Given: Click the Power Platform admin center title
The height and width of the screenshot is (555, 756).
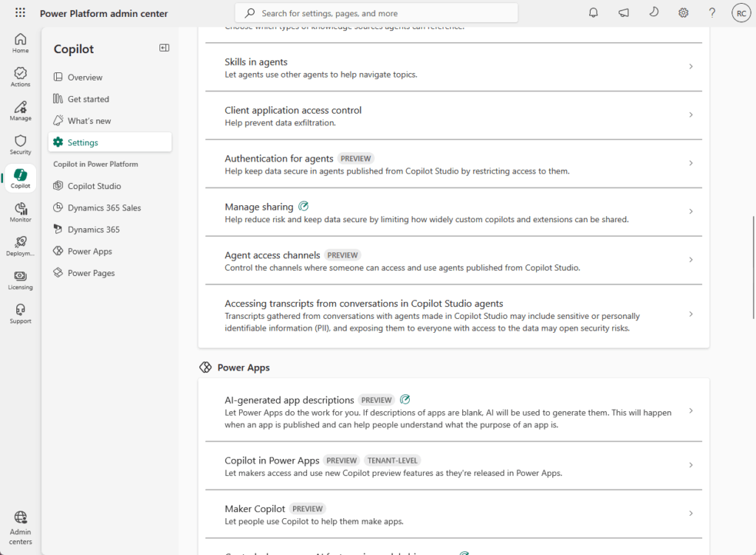Looking at the screenshot, I should [103, 13].
